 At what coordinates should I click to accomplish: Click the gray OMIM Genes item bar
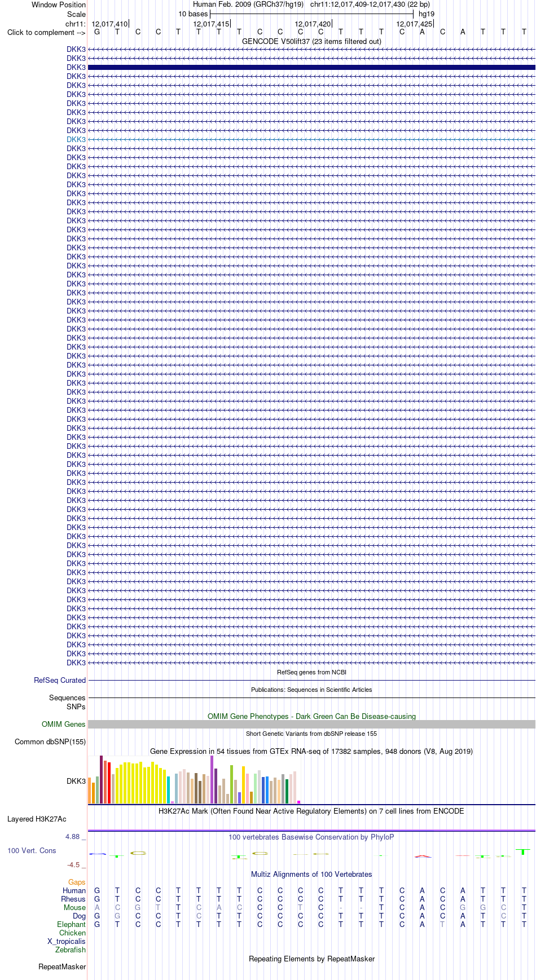[311, 724]
